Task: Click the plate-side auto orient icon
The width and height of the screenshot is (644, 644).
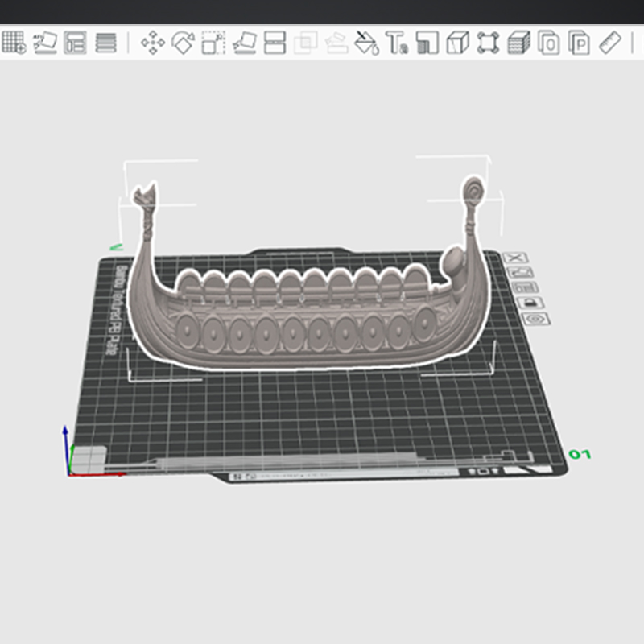Action: [x=520, y=272]
